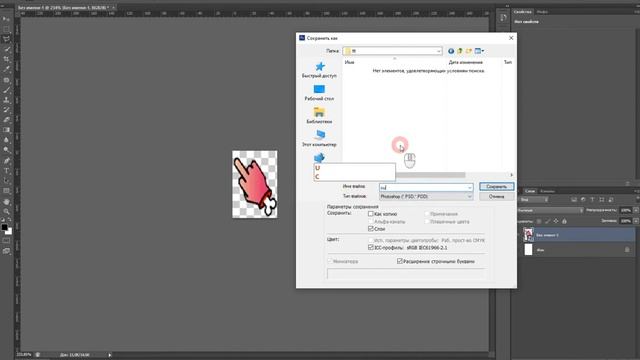
Task: Select the Dodge tool
Action: tap(6, 150)
